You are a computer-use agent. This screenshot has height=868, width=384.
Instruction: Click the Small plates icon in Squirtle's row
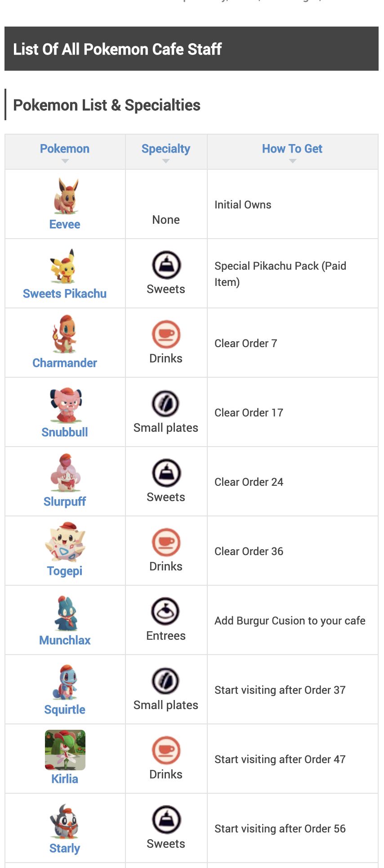(166, 681)
